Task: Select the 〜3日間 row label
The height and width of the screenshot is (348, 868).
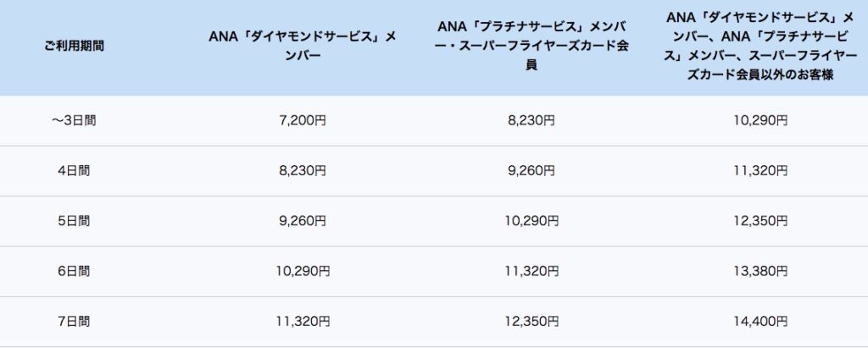Action: click(x=75, y=120)
